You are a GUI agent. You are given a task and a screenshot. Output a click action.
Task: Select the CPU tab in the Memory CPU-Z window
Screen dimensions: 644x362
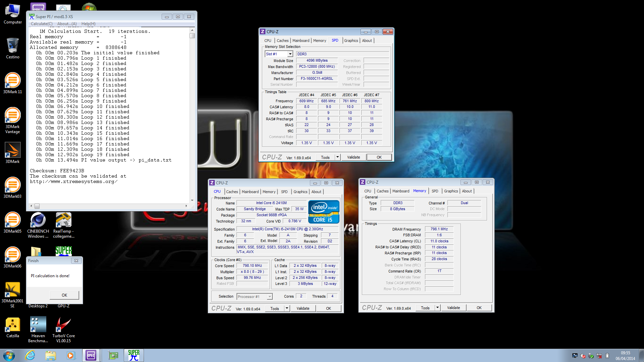coord(368,191)
